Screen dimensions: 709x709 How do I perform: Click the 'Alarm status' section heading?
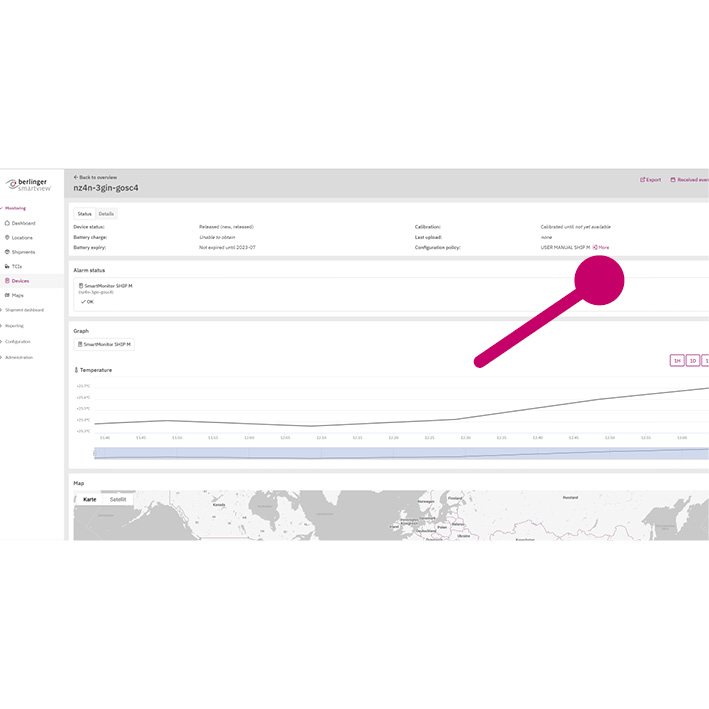89,270
